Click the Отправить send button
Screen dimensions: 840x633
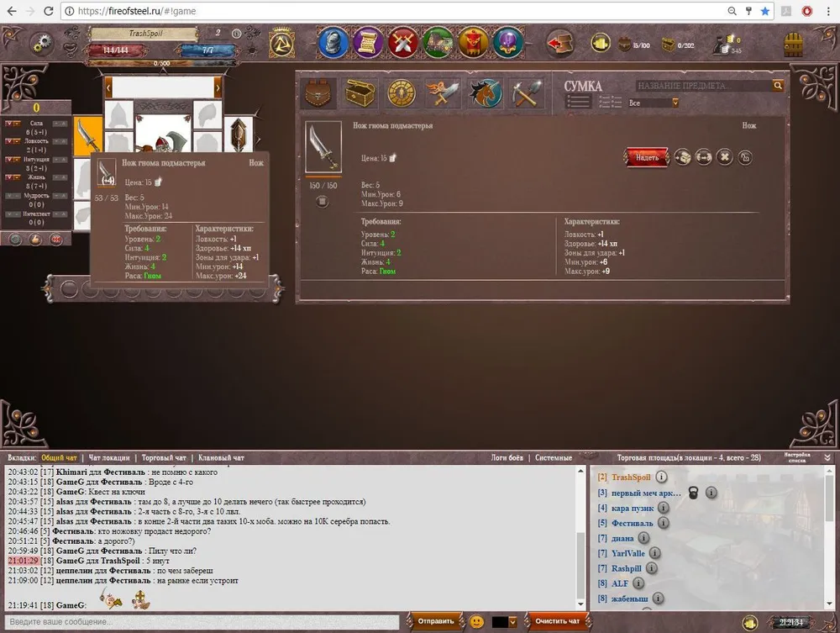435,621
